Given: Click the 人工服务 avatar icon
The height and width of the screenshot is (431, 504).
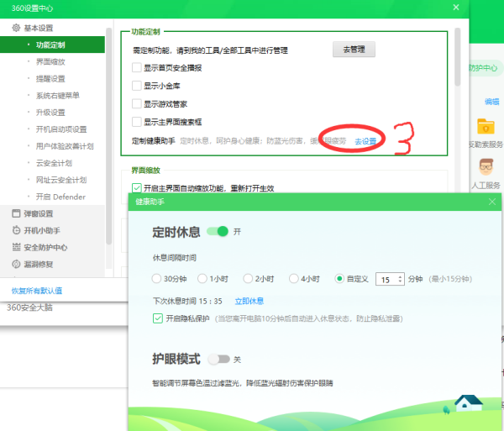Looking at the screenshot, I should point(486,166).
